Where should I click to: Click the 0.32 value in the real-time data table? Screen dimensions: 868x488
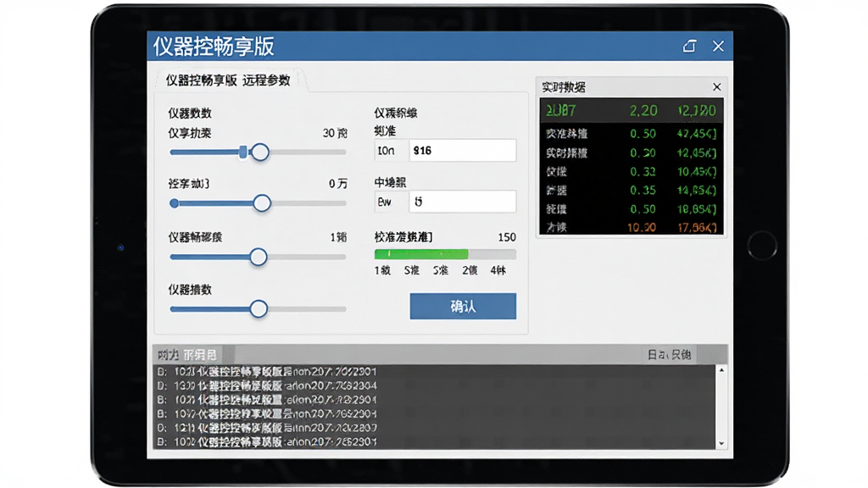click(x=643, y=171)
